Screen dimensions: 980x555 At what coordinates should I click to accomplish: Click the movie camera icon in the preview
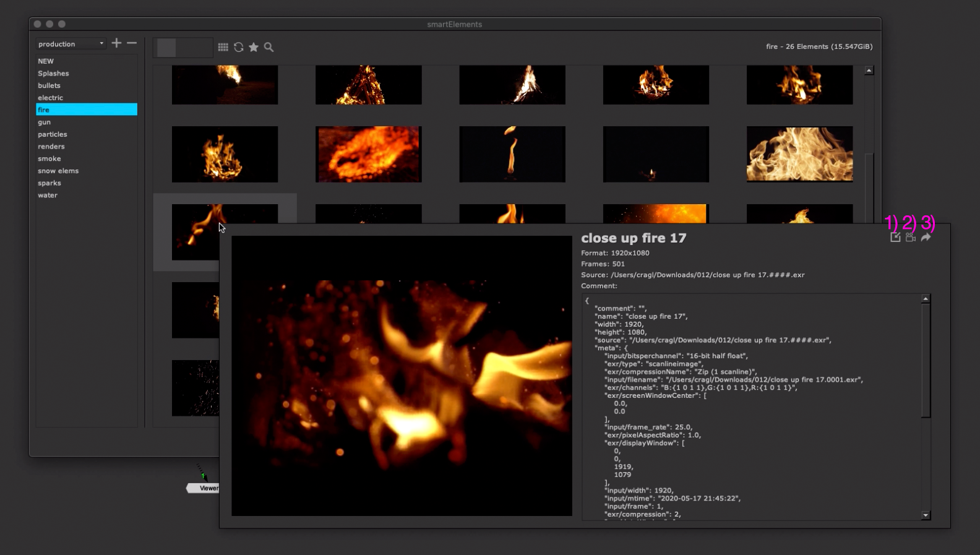point(910,237)
